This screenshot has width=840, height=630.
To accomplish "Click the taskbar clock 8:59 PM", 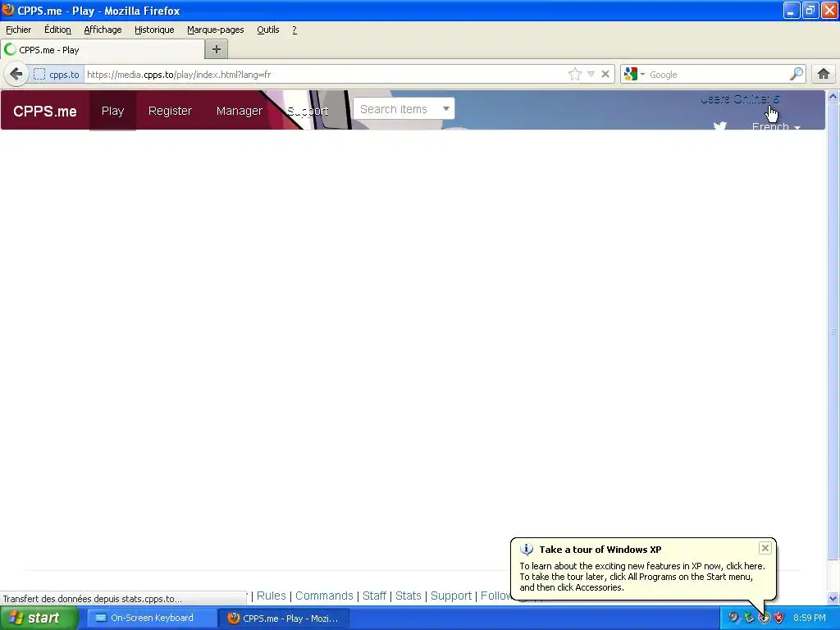I will pyautogui.click(x=810, y=618).
